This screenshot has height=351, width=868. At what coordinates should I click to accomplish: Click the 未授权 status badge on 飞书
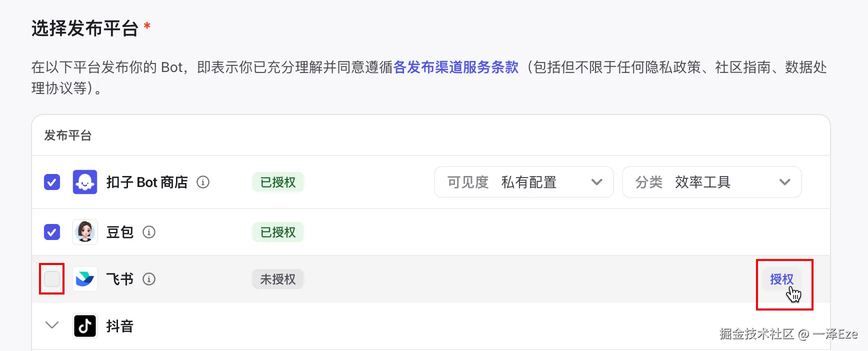point(278,279)
